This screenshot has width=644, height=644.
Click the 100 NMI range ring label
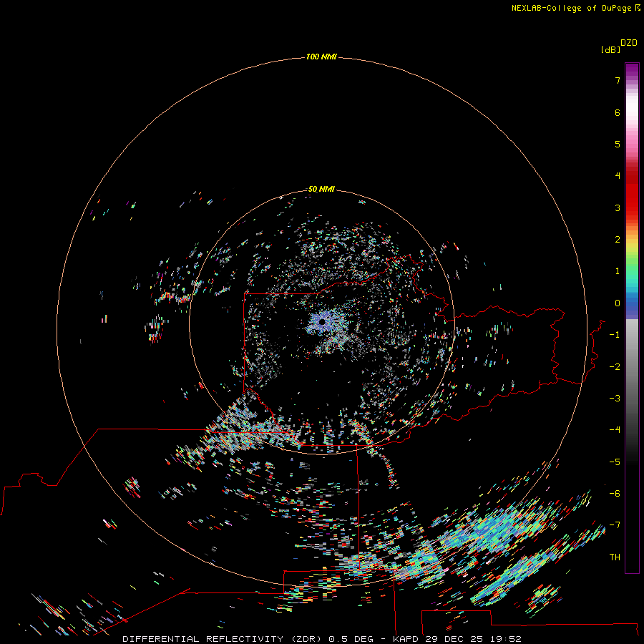321,57
